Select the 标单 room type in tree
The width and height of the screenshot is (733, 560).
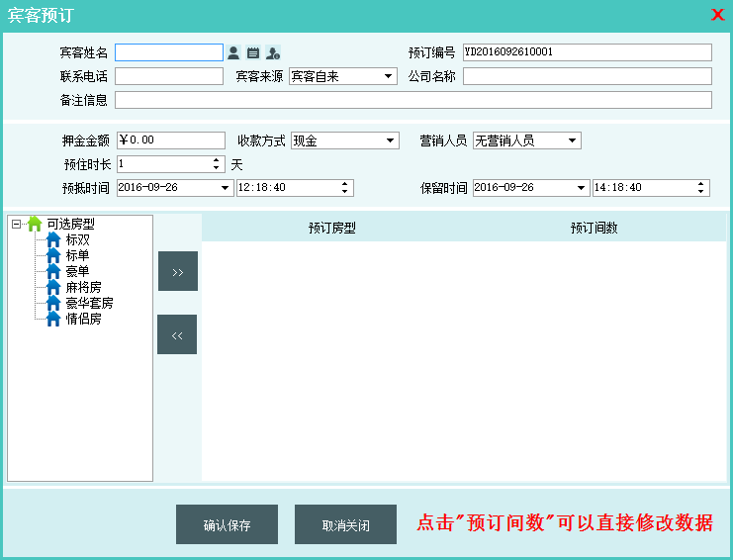pos(77,255)
